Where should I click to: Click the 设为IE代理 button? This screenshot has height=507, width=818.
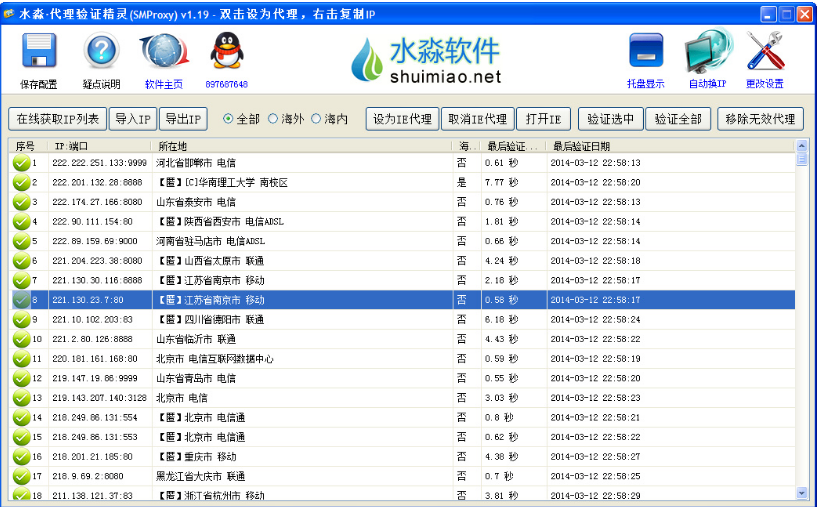point(402,119)
